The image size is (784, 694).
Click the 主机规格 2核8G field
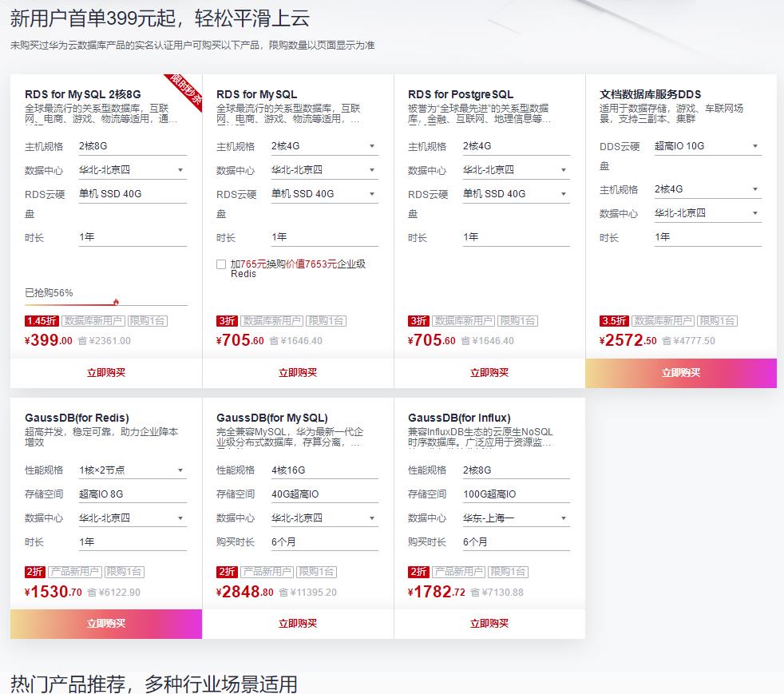[x=132, y=146]
